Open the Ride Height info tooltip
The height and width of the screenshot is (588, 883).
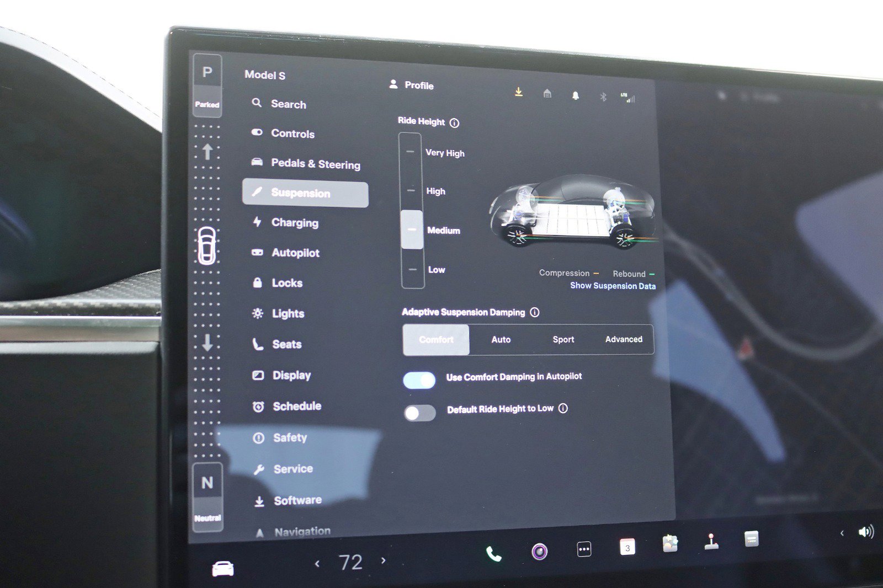(x=454, y=122)
